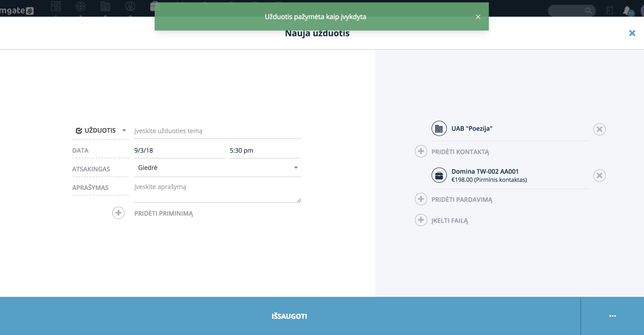
Task: Click the UAB "Poezija" company name
Action: [472, 129]
